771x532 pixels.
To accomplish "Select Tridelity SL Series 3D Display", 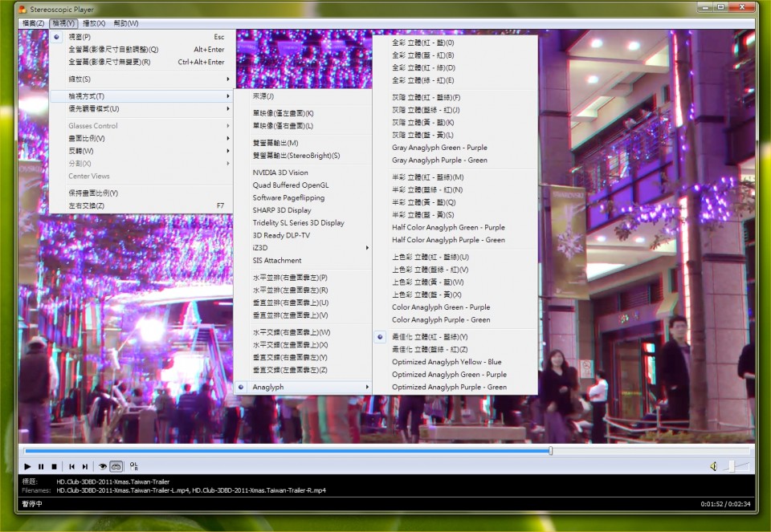I will coord(303,222).
